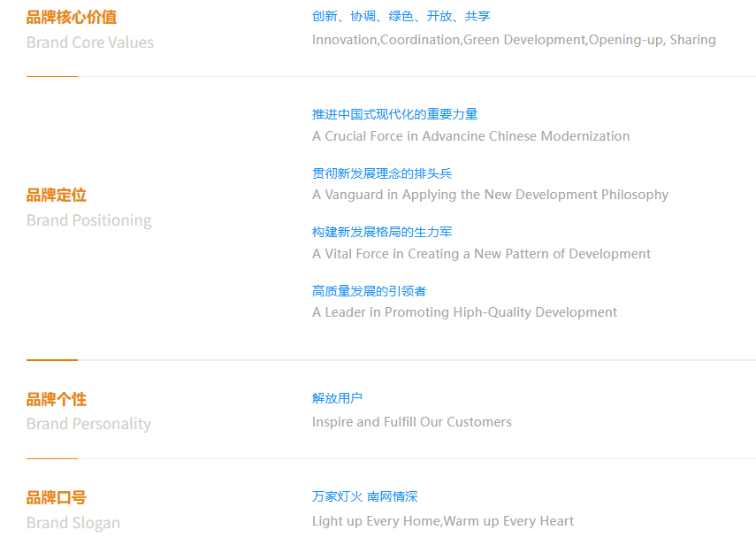Open the 万家灯火 南网情深 slogan link
The height and width of the screenshot is (553, 756).
point(364,496)
